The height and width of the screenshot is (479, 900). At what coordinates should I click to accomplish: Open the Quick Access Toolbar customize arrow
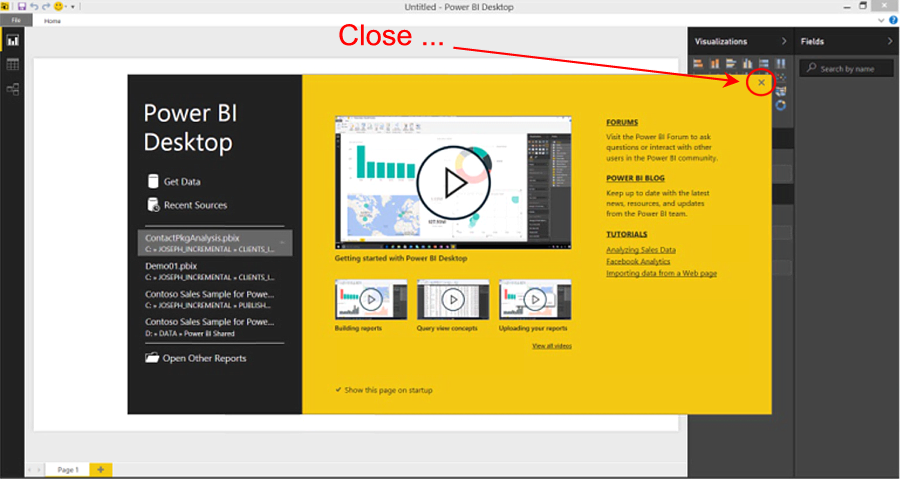(x=73, y=7)
